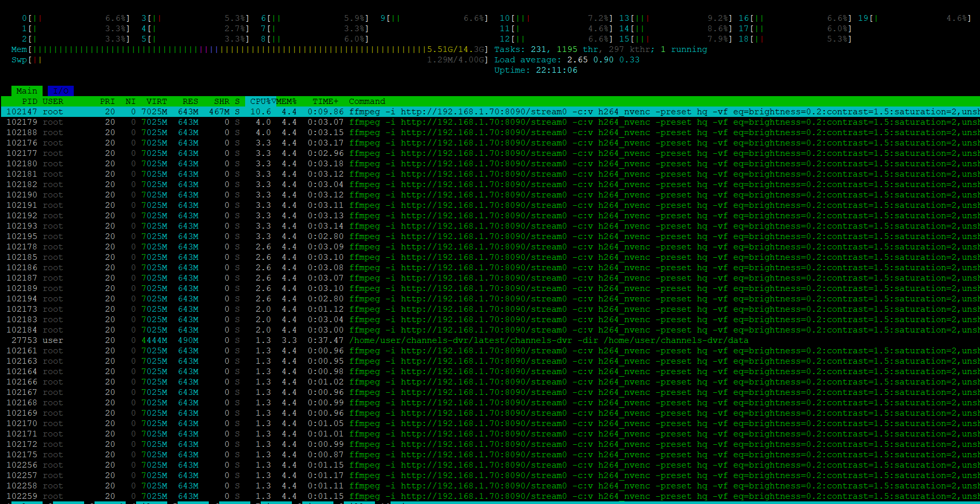The width and height of the screenshot is (980, 504).
Task: Sort processes by PID column header
Action: (x=29, y=101)
